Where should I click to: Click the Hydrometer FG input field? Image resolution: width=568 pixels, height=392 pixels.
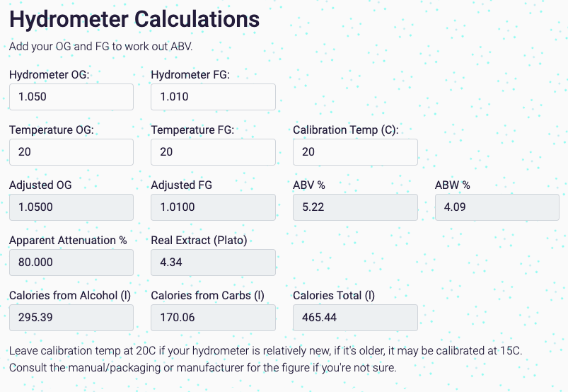pos(213,97)
